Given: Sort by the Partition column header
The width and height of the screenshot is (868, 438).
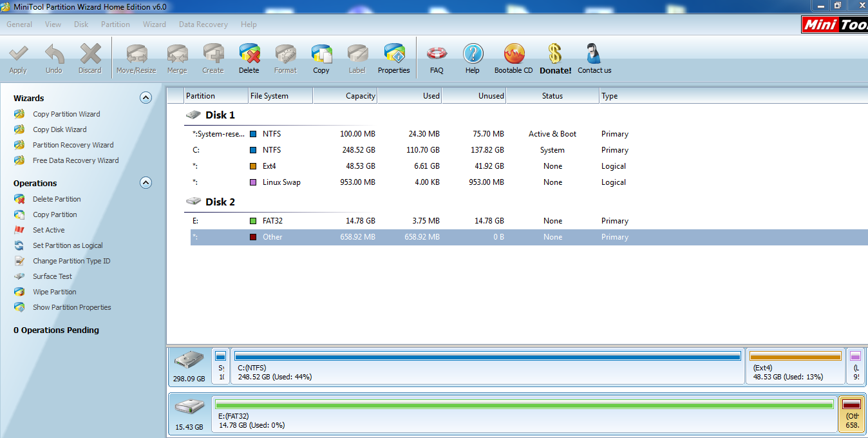Looking at the screenshot, I should (216, 96).
